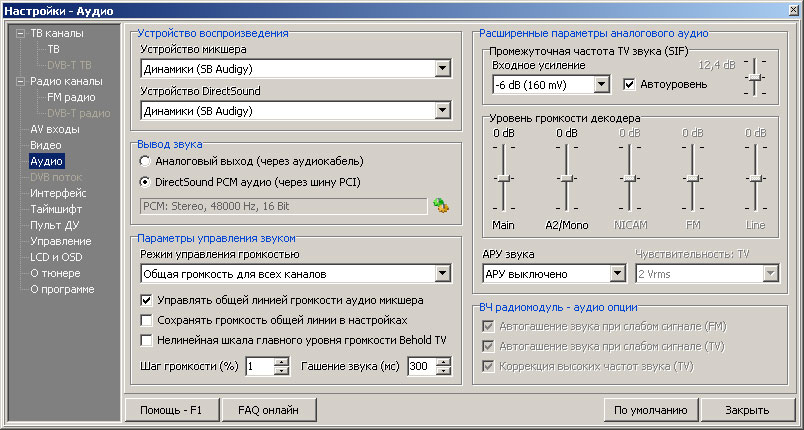Enable the Автоуровень checkbox

630,84
